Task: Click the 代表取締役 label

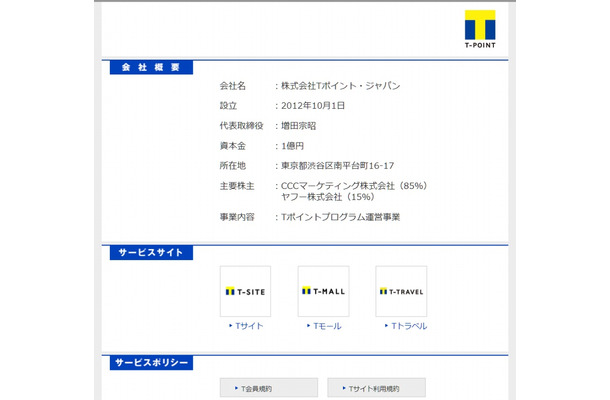Action: (x=241, y=126)
